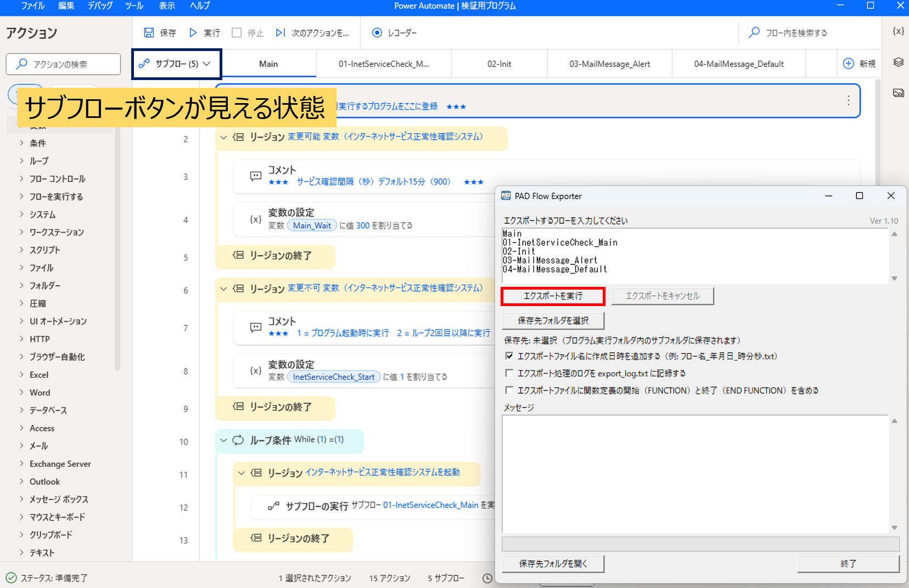Collapse the 変更可能 変数 region on row 2
This screenshot has width=909, height=588.
(x=223, y=137)
